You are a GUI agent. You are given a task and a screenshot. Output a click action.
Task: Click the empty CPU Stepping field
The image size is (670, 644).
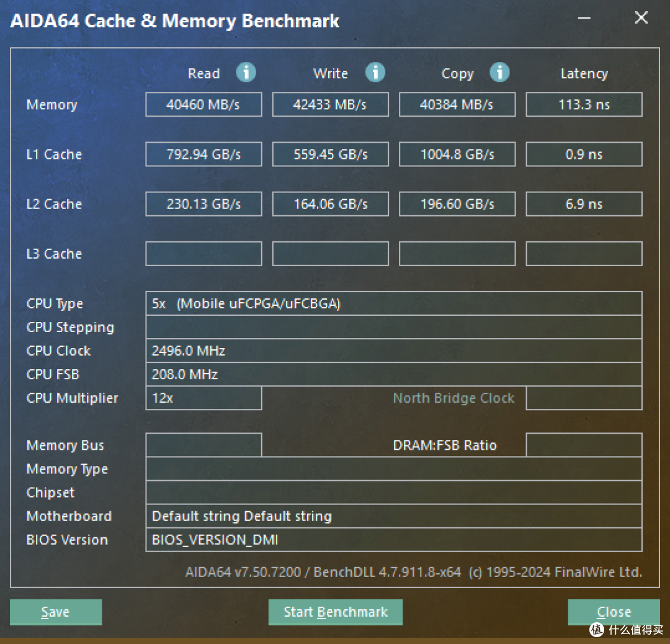393,327
